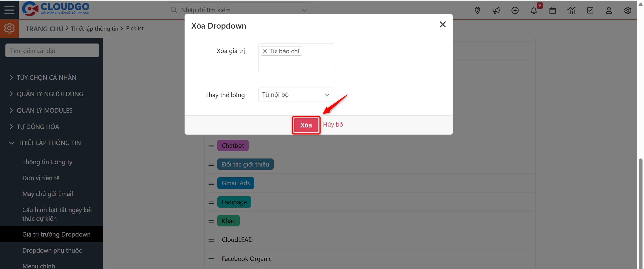Click the megaphone announcements icon

pos(496,10)
